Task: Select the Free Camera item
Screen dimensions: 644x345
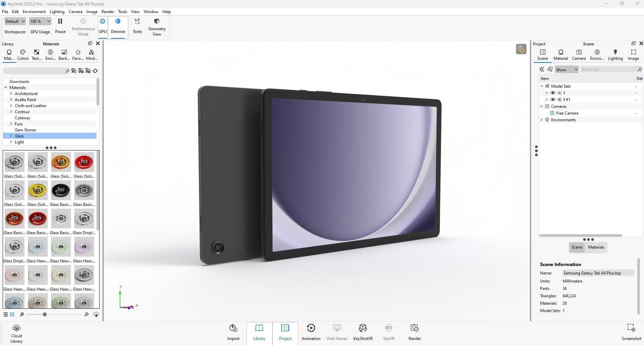Action: pos(567,113)
